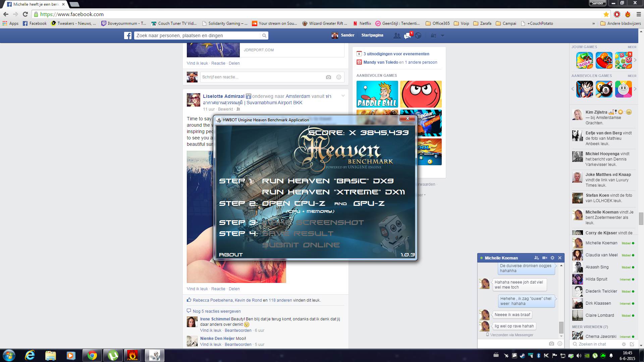Run Heaven "Basic" DX9 benchmark

click(328, 181)
